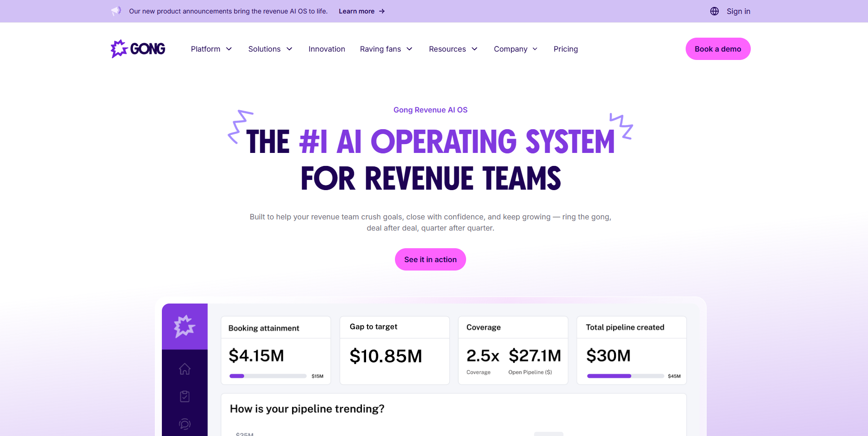This screenshot has width=868, height=436.
Task: Click the arrow next to Learn more
Action: tap(382, 11)
